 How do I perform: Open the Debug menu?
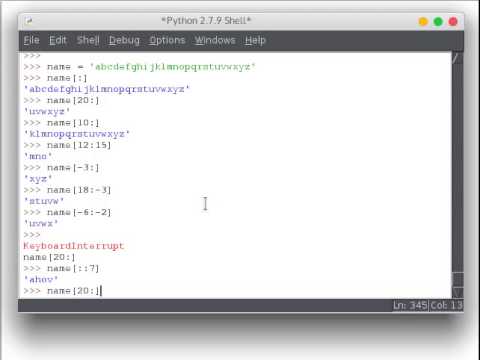[124, 40]
